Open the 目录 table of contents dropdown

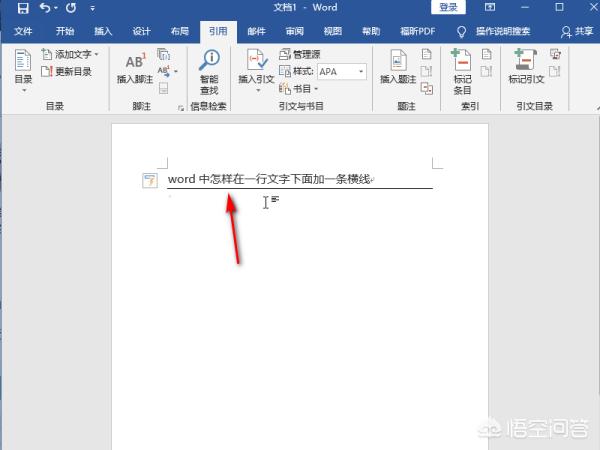point(23,71)
